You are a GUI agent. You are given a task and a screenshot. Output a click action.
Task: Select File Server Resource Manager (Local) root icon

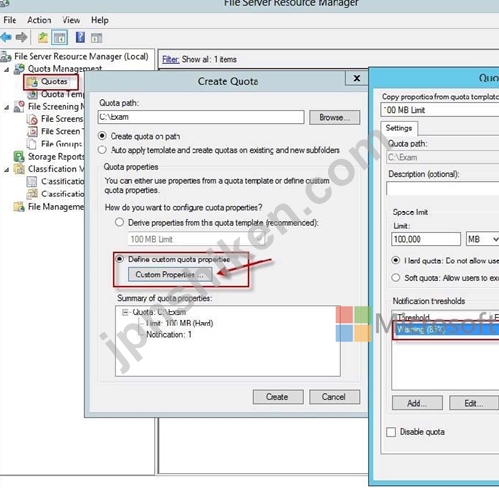click(x=6, y=57)
